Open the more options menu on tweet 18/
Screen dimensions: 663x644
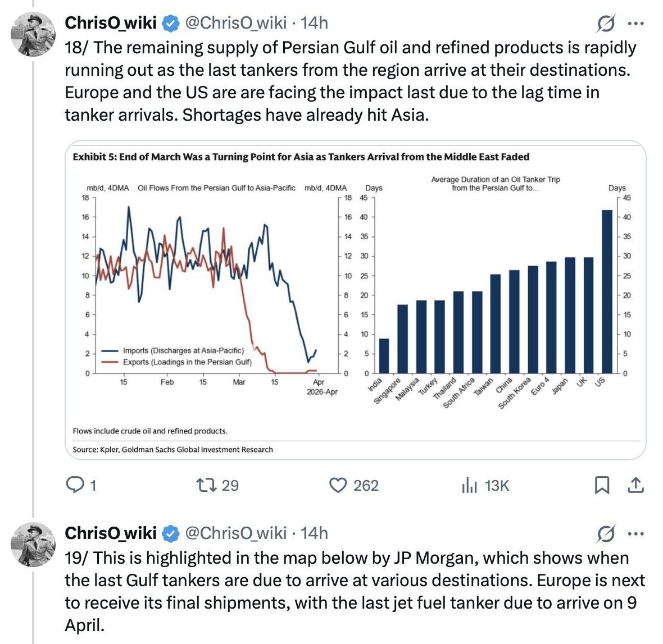point(635,24)
